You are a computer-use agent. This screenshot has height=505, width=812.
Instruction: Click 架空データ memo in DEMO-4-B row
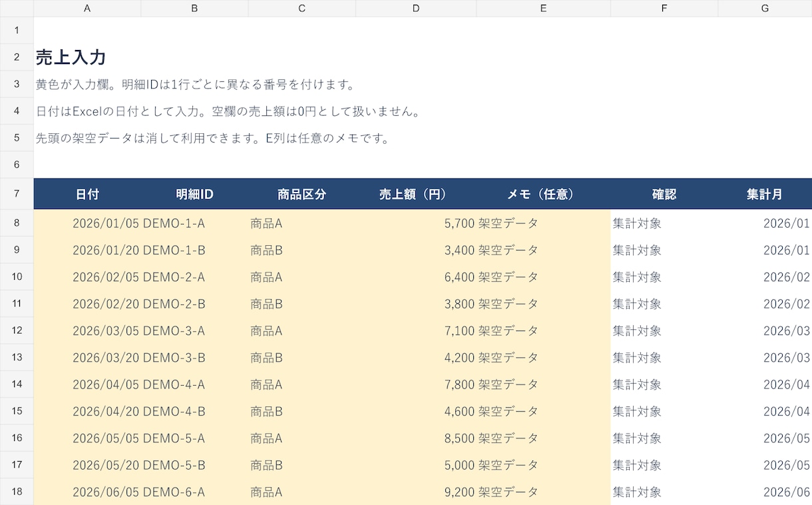pos(543,411)
